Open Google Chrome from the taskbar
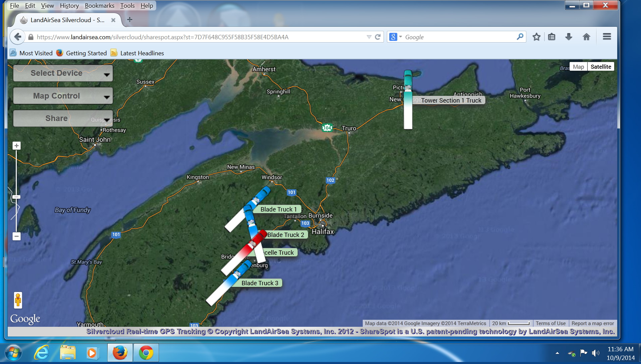 tap(146, 353)
